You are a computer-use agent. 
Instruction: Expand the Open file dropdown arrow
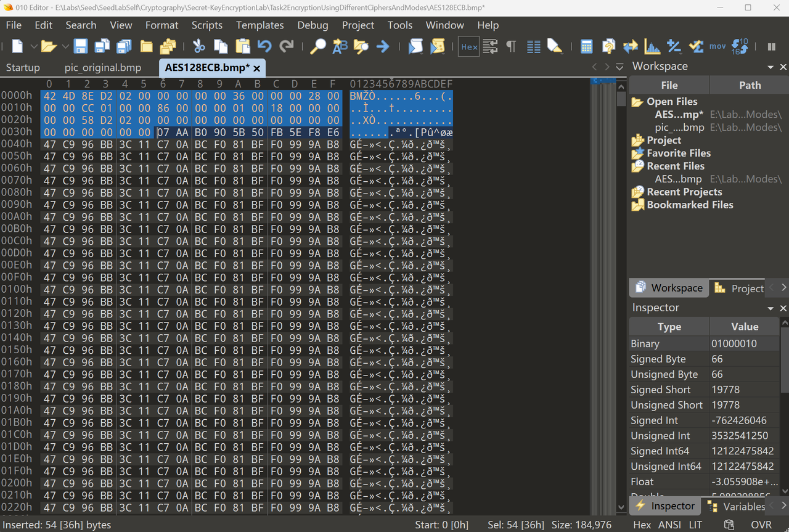[65, 46]
